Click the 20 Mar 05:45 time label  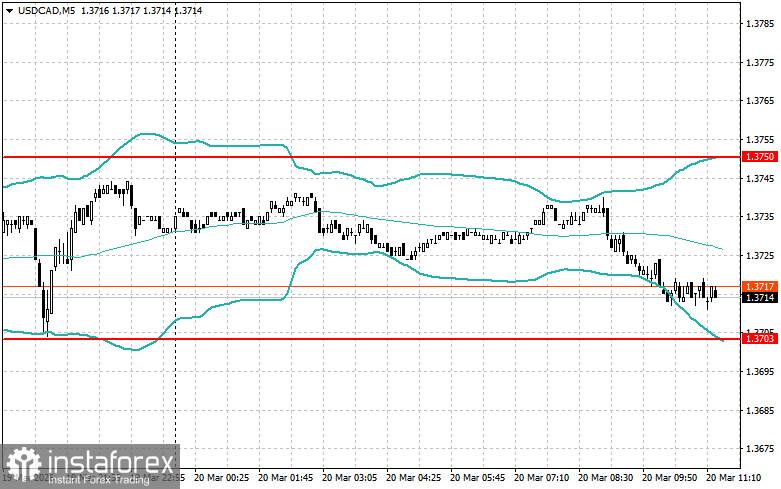(478, 478)
